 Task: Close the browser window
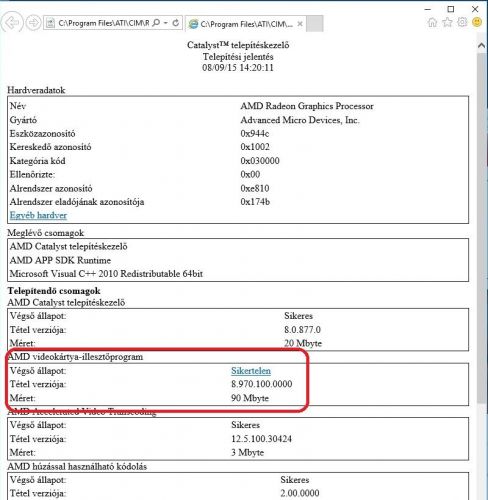click(475, 9)
